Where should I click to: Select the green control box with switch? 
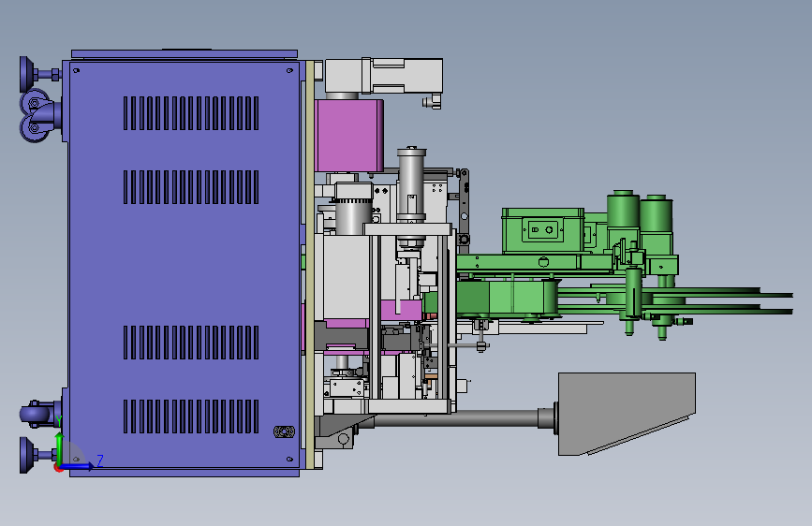click(542, 230)
